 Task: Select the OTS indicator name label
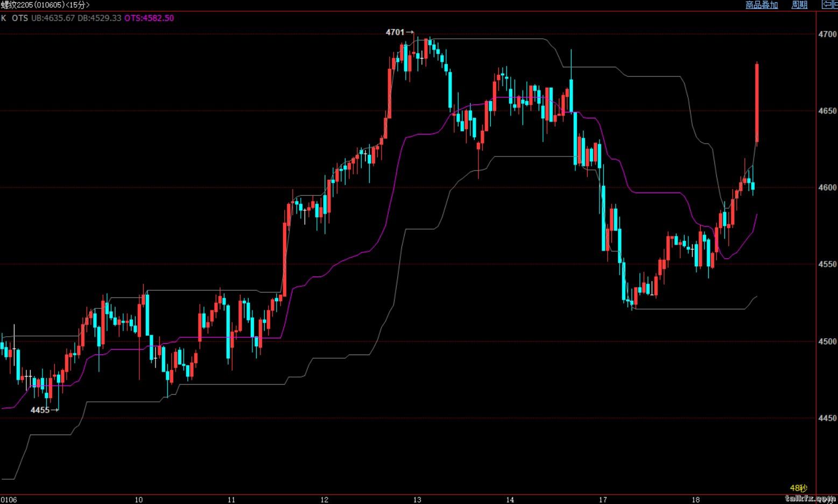point(20,18)
